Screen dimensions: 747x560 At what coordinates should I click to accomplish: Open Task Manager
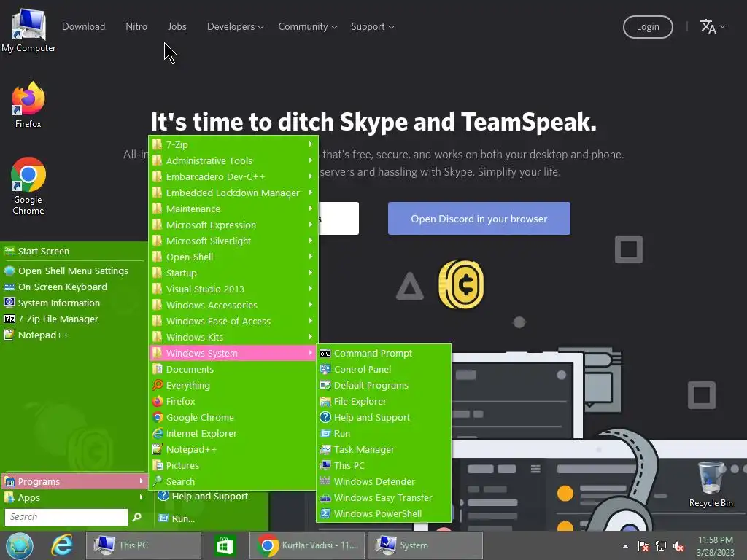(x=384, y=449)
